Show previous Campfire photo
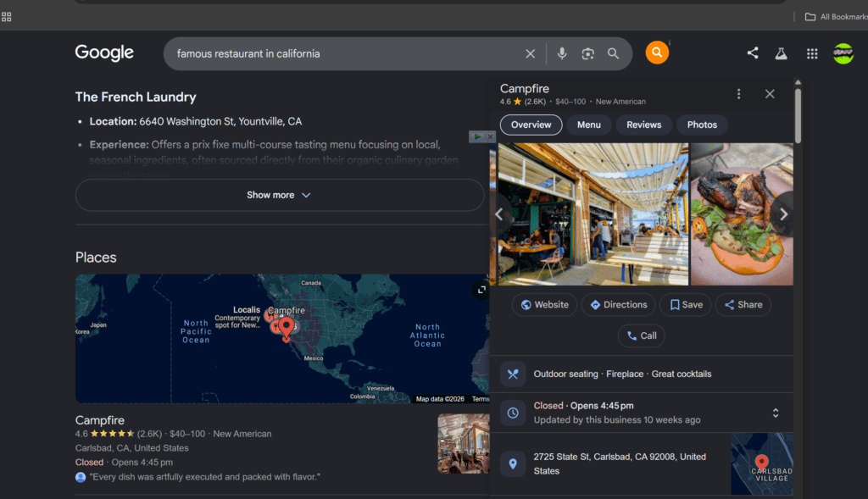 tap(498, 214)
